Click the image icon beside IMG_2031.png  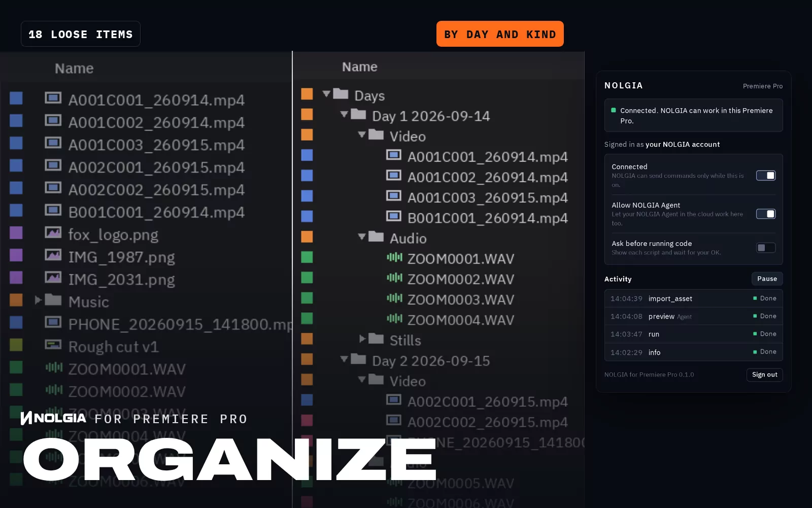click(x=53, y=277)
